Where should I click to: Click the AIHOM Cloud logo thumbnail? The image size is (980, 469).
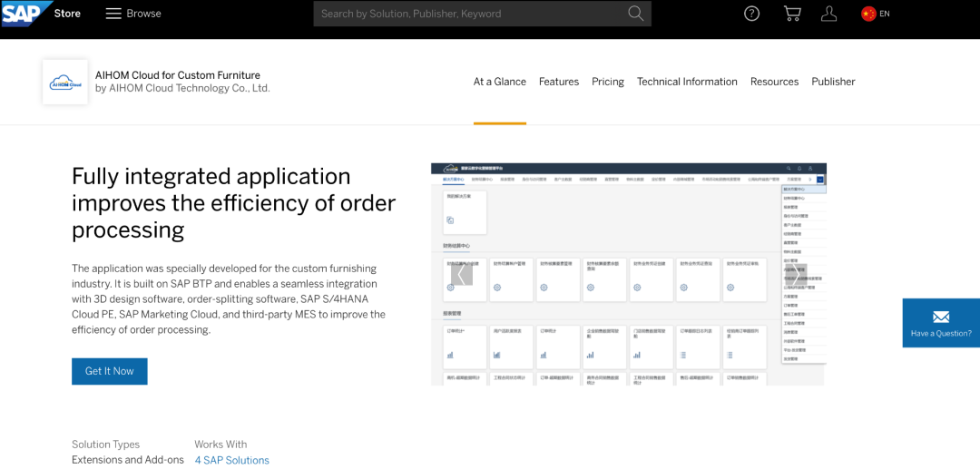(65, 82)
